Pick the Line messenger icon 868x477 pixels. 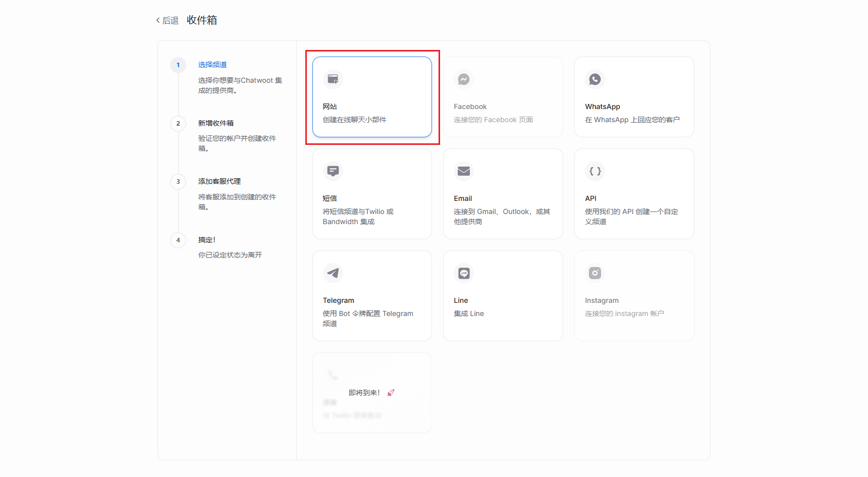click(463, 273)
